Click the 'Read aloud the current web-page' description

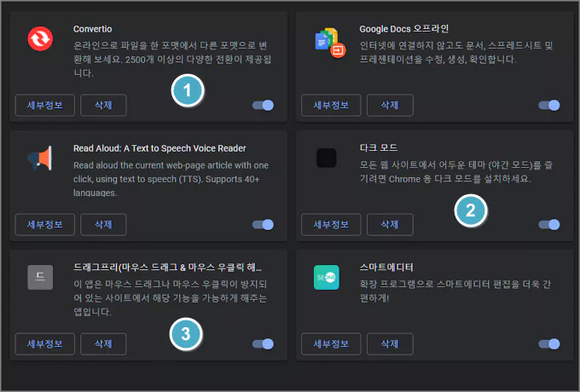pyautogui.click(x=171, y=179)
